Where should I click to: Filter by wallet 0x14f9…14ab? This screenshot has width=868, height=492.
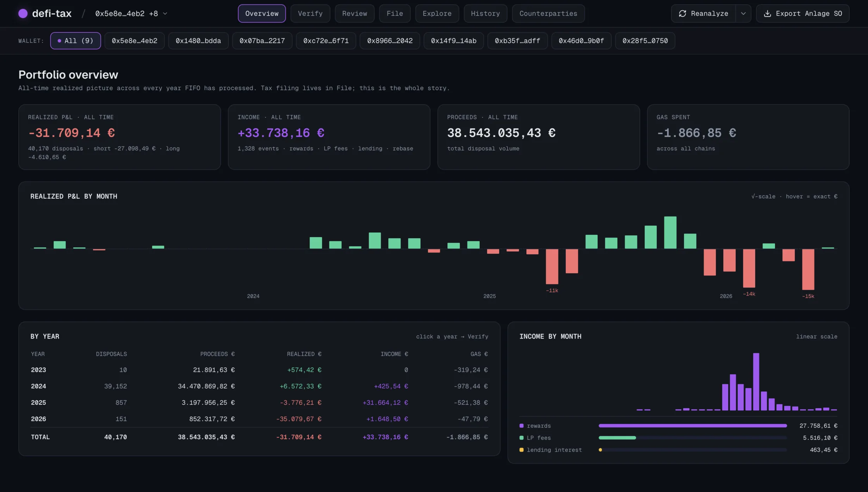pos(453,41)
